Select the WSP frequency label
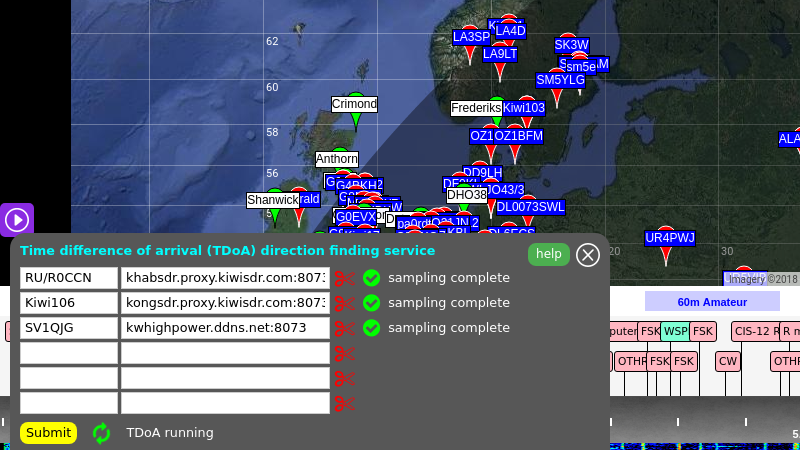Screen dimensions: 800x450 [x=675, y=331]
